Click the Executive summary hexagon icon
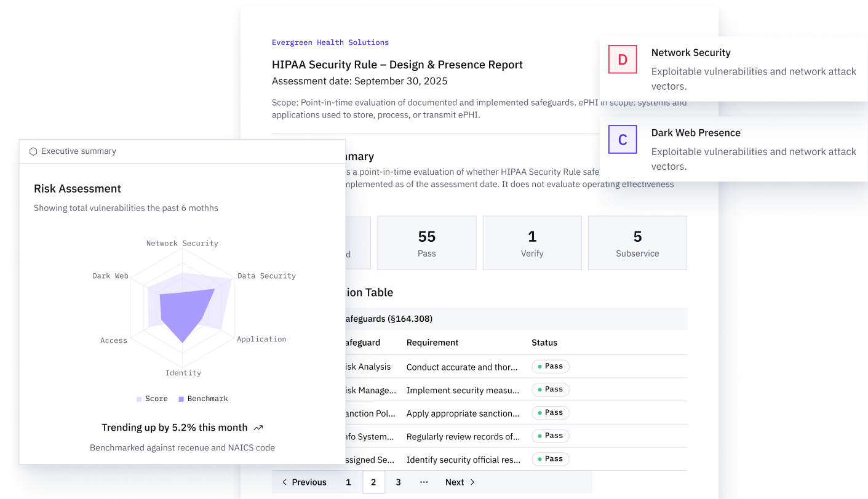Screen dimensions: 868x499 33,151
